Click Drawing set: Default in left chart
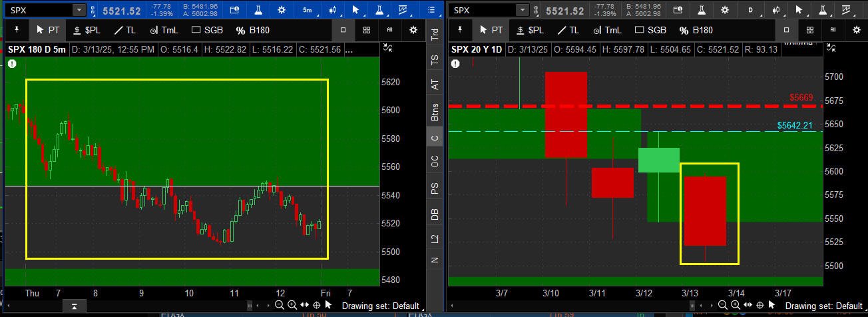Screen dimensions: 868x317 pos(380,306)
